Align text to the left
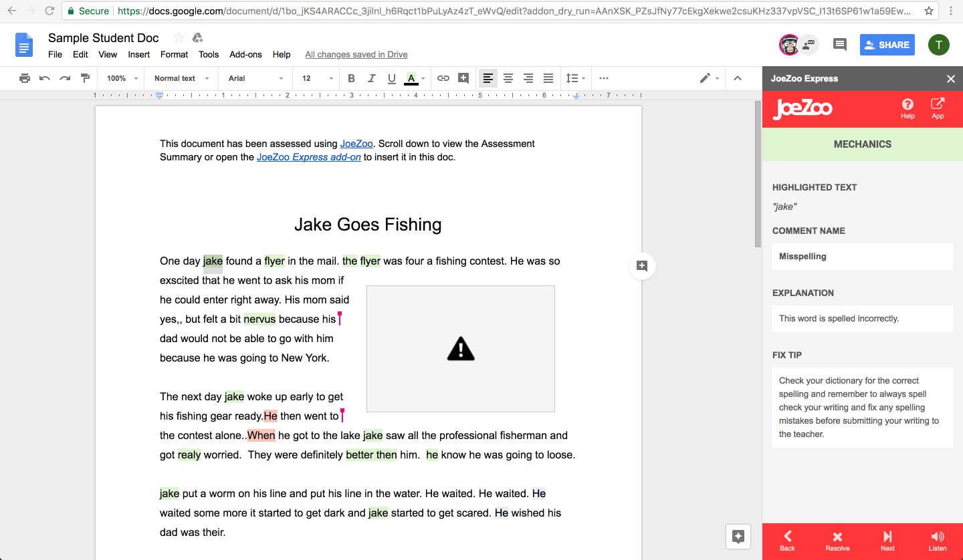Screen dimensions: 963x560 (x=488, y=78)
